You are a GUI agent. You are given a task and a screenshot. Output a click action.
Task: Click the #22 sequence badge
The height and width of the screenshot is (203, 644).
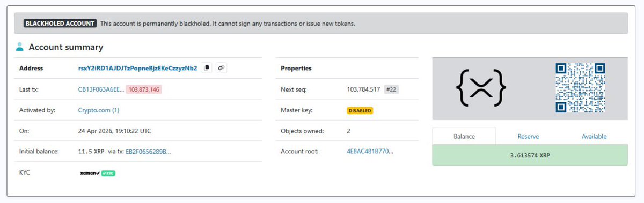[391, 89]
